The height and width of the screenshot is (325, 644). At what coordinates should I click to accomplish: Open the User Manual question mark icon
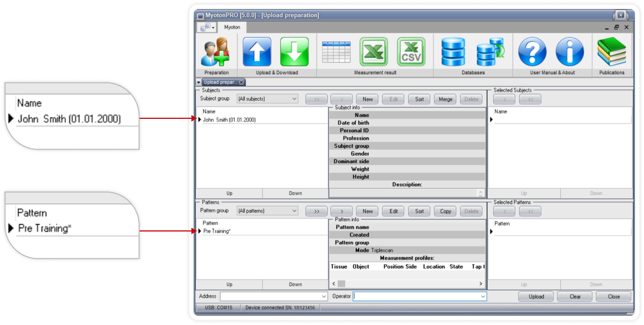533,52
